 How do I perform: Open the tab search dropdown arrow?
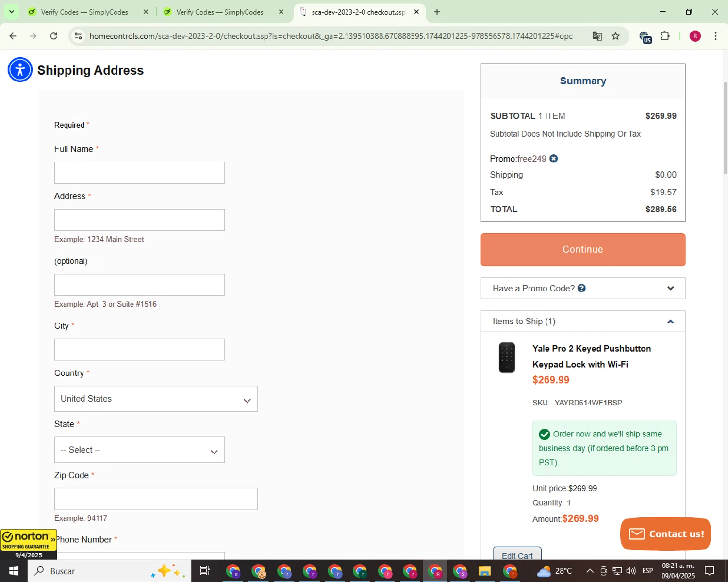pos(11,12)
